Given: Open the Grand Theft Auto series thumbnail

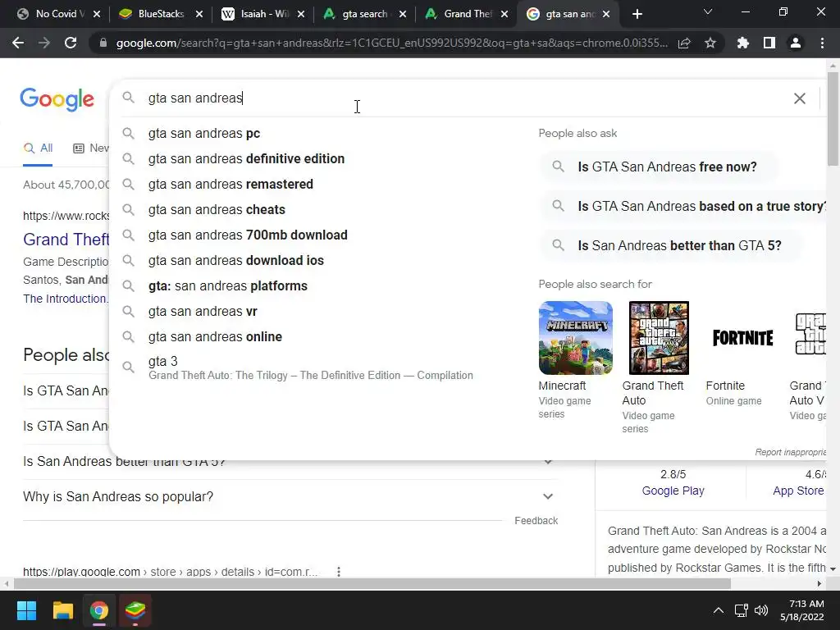Looking at the screenshot, I should (659, 338).
